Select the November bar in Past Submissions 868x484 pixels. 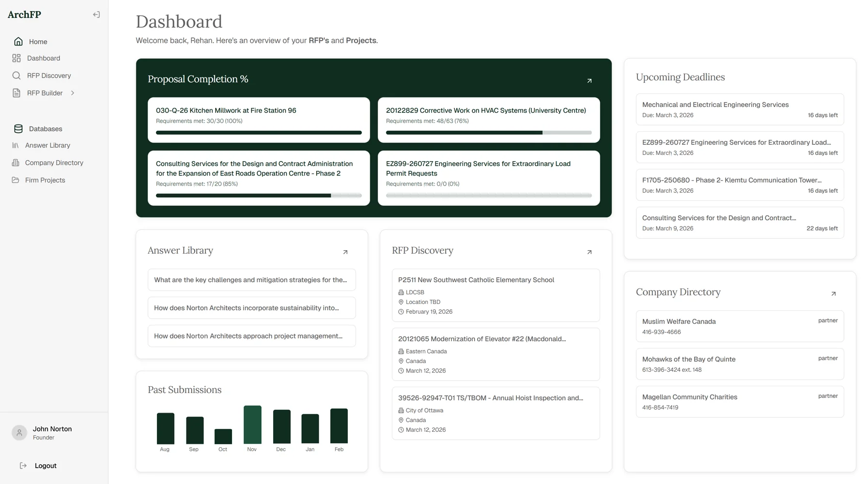click(x=252, y=424)
